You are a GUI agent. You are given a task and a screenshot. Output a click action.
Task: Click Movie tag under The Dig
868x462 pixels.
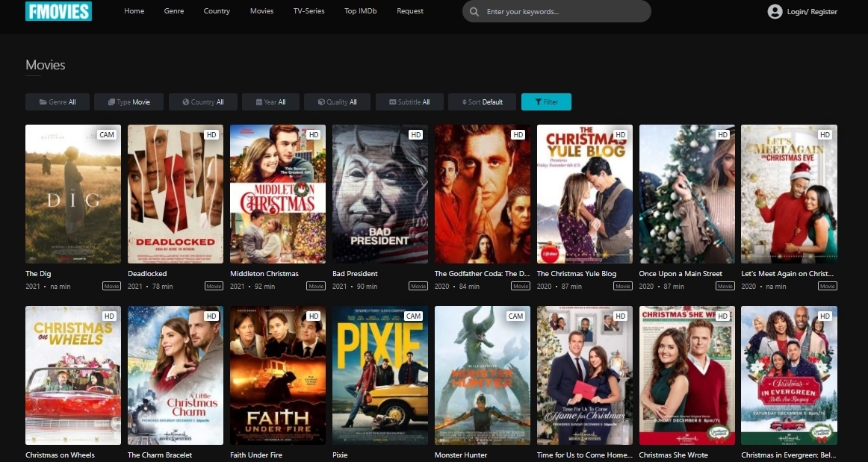(x=111, y=286)
